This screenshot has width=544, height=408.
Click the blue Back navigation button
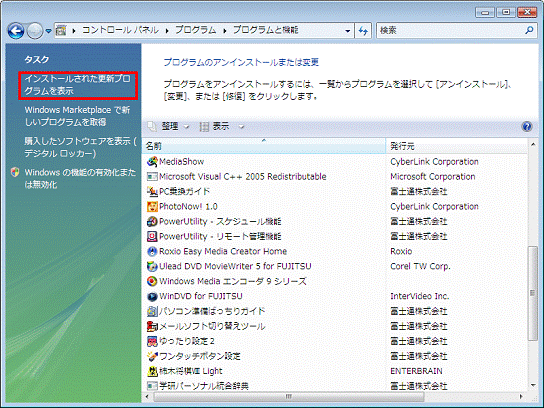[16, 31]
